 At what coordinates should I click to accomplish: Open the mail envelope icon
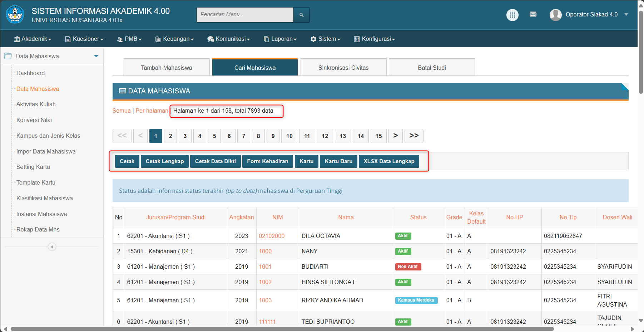(x=533, y=14)
